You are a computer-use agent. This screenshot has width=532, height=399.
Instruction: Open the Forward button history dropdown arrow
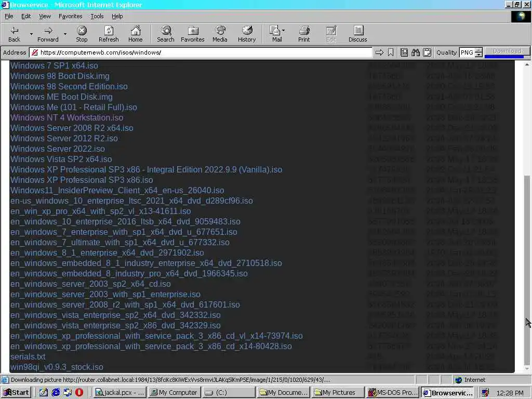(x=65, y=34)
